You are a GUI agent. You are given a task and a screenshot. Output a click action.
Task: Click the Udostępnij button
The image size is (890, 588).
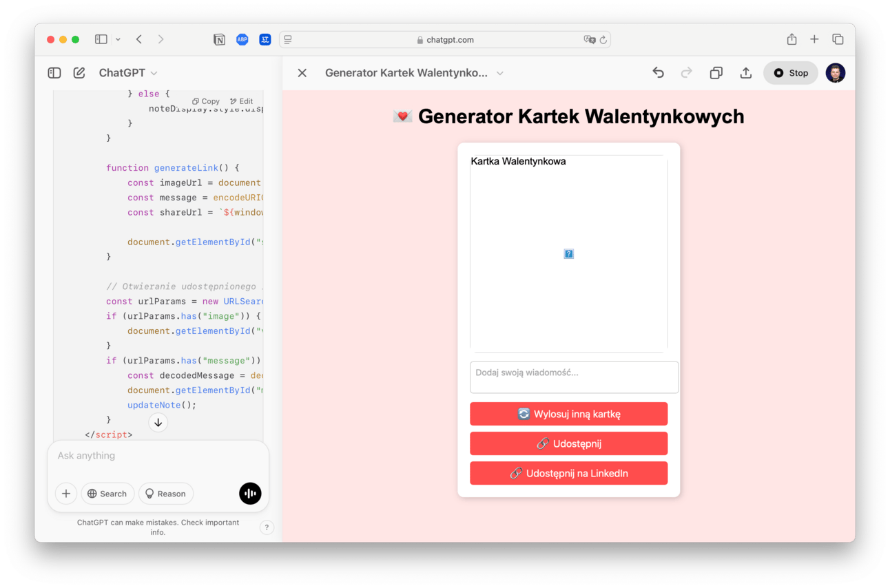pyautogui.click(x=569, y=443)
